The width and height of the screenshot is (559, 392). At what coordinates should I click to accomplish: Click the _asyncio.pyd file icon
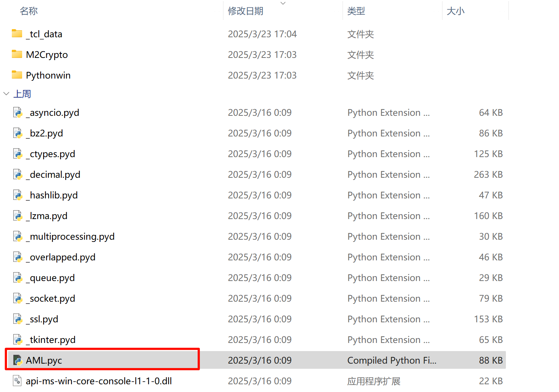[18, 112]
